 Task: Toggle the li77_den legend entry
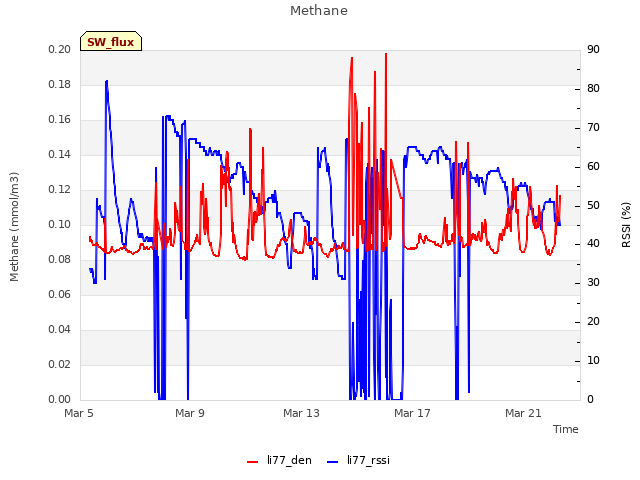[279, 460]
